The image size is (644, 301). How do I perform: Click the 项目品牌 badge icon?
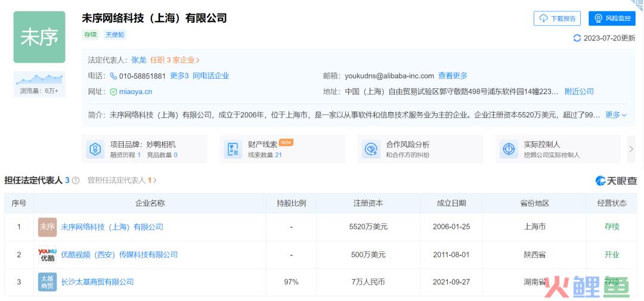[x=95, y=150]
